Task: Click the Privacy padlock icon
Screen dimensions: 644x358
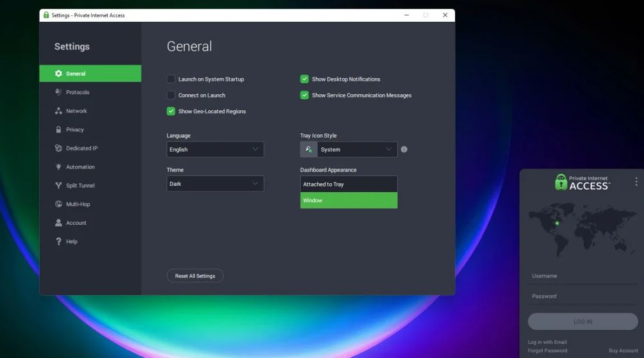Action: coord(58,129)
